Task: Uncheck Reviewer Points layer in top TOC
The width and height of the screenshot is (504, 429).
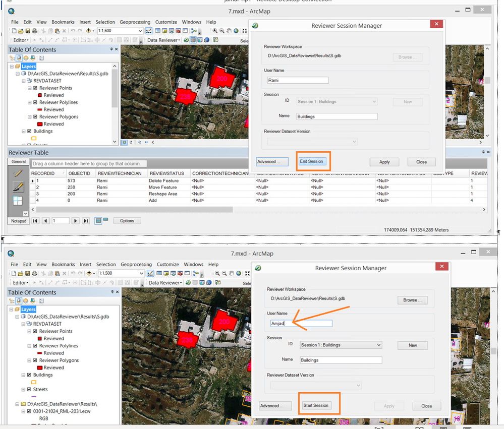Action: click(x=35, y=88)
